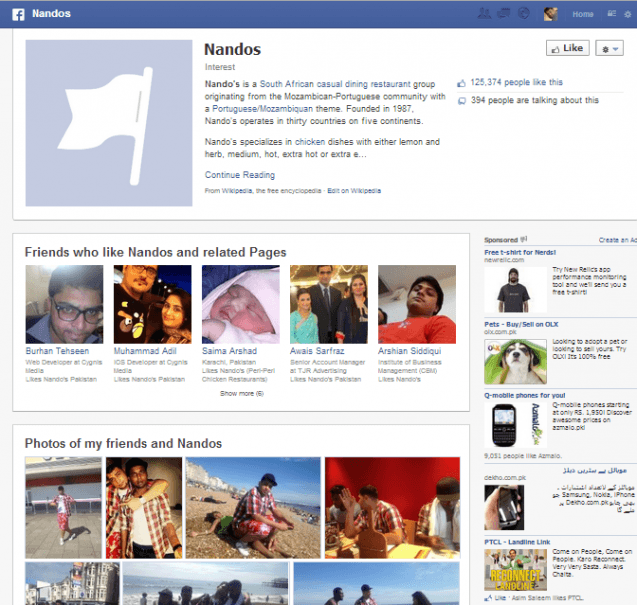The width and height of the screenshot is (637, 605).
Task: Open Muhammad Adil's profile photo
Action: (152, 304)
